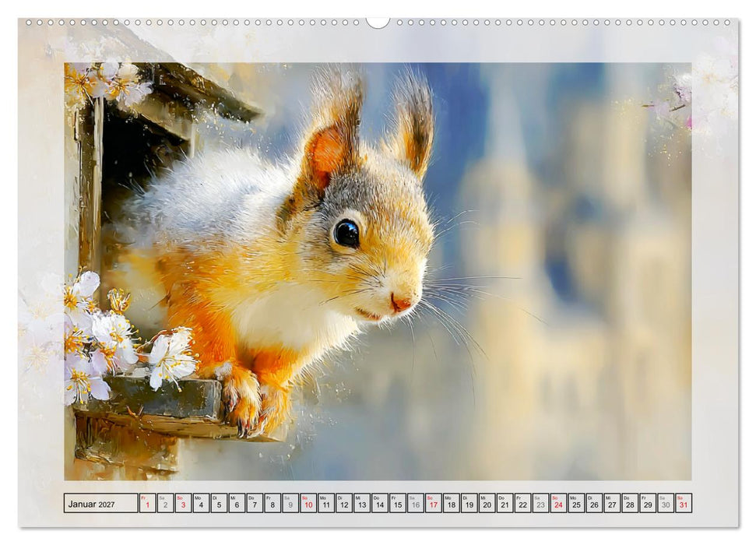The width and height of the screenshot is (756, 545).
Task: Select the red Sunday cell numbered 24
Action: [x=557, y=502]
